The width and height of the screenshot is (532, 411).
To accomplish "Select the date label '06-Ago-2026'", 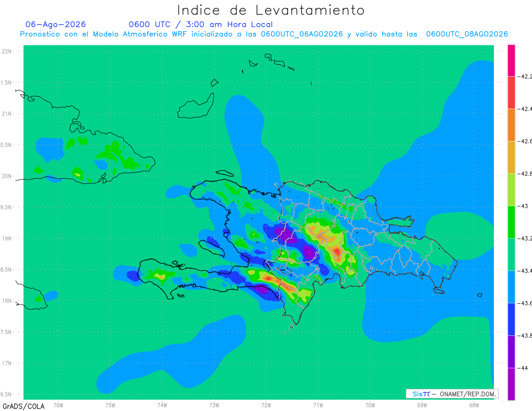I will point(55,24).
